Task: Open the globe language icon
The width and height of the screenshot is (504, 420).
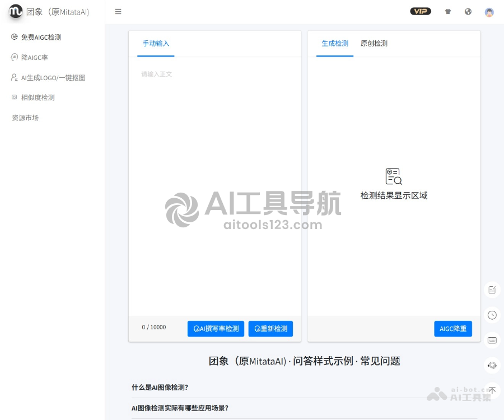Action: click(x=468, y=12)
